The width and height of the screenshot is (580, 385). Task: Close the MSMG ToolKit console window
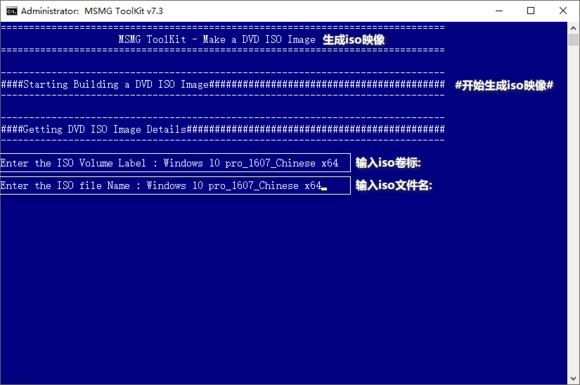tap(563, 11)
